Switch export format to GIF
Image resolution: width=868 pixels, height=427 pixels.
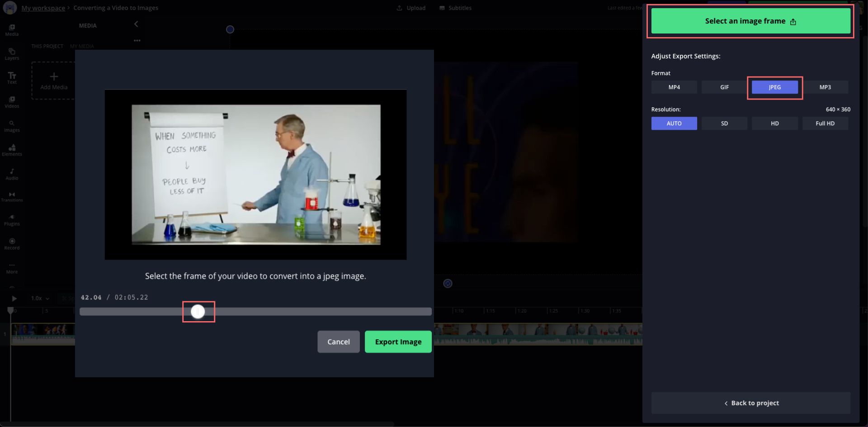tap(724, 87)
